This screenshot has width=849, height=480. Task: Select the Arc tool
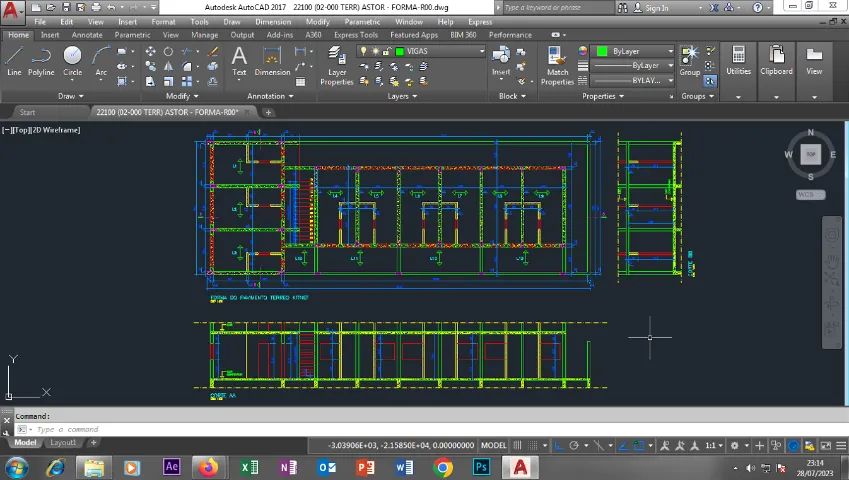pyautogui.click(x=101, y=61)
